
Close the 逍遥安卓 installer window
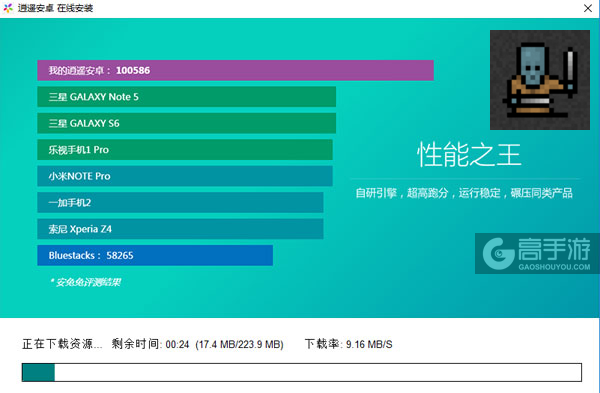click(588, 8)
